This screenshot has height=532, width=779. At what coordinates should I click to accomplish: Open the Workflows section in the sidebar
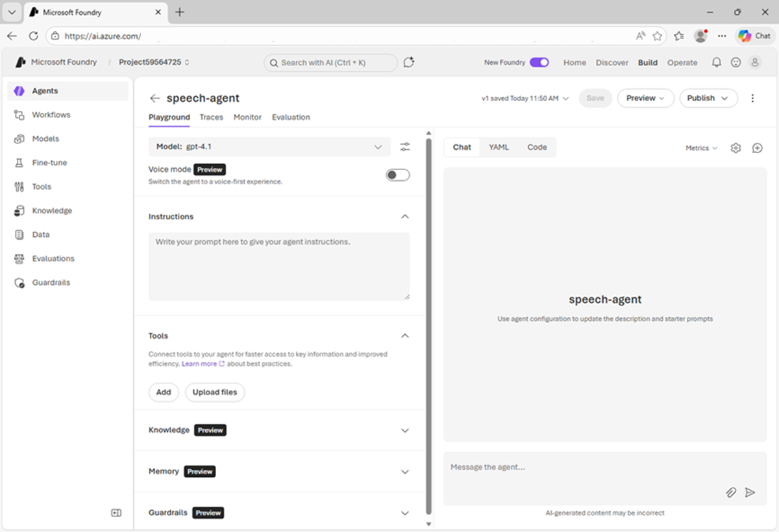pyautogui.click(x=50, y=115)
